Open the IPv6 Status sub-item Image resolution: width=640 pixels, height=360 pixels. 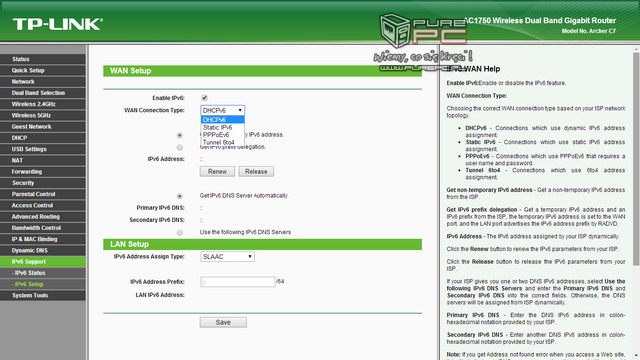click(43, 273)
